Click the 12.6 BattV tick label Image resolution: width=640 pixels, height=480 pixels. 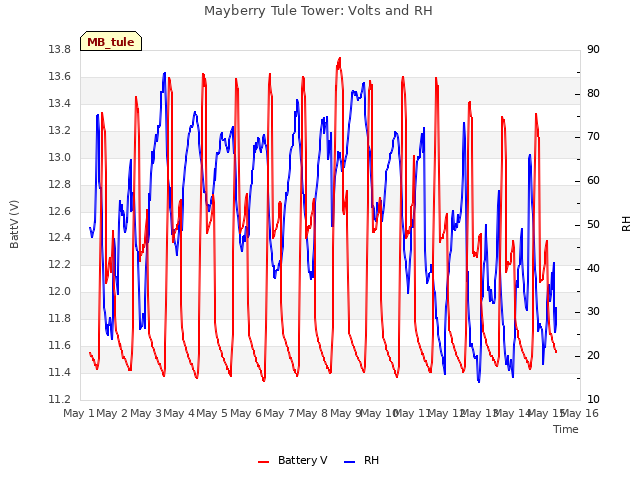(59, 211)
